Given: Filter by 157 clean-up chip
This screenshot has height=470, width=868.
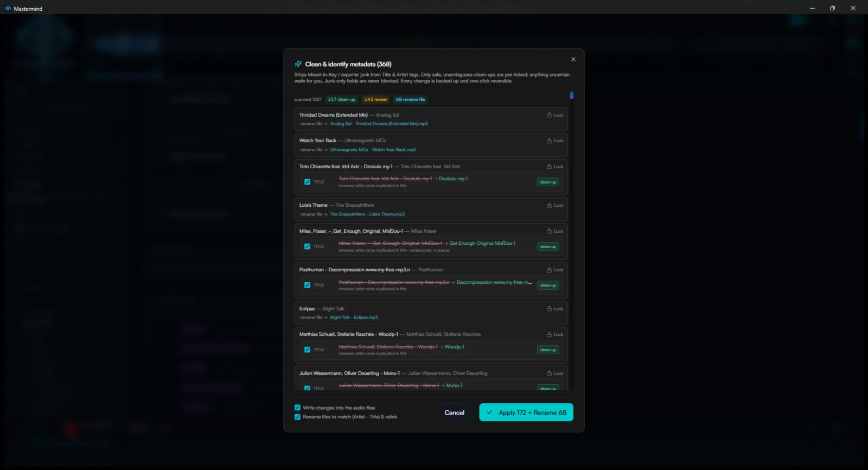Looking at the screenshot, I should (342, 99).
